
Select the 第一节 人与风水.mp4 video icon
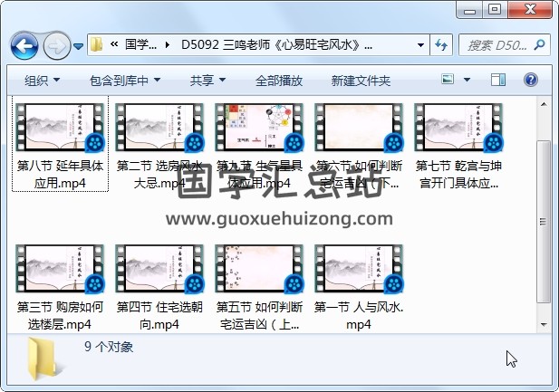tap(359, 268)
